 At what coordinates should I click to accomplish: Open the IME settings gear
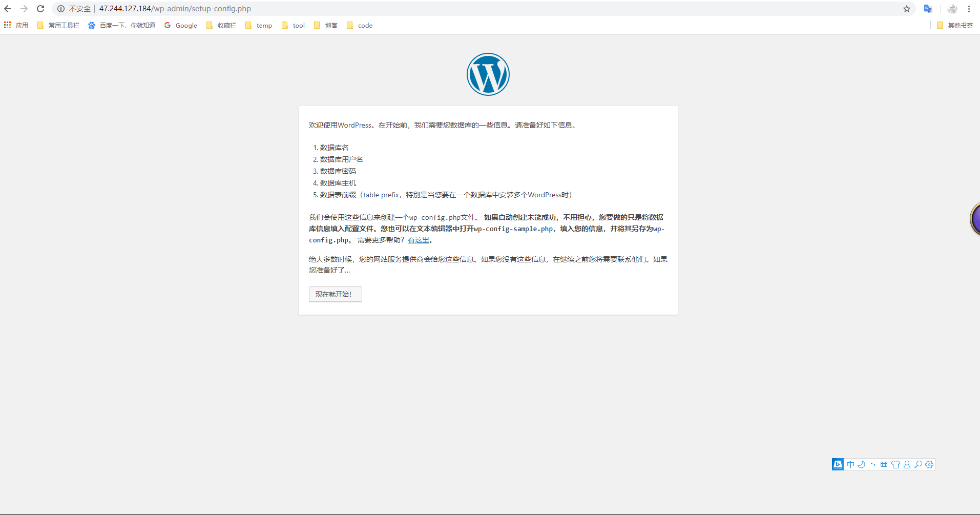(929, 464)
